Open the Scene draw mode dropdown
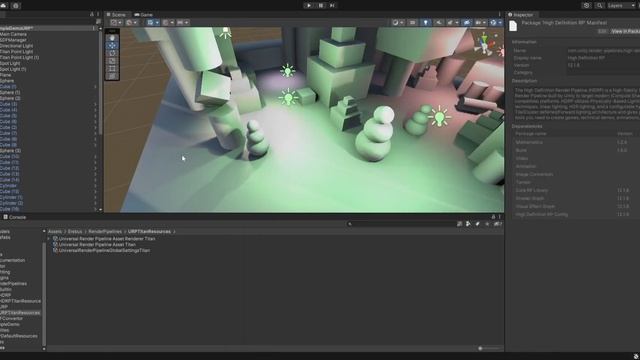The height and width of the screenshot is (360, 640). 397,22
